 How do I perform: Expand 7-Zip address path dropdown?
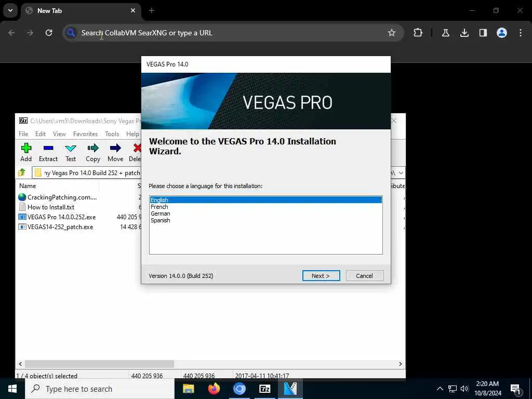(401, 172)
